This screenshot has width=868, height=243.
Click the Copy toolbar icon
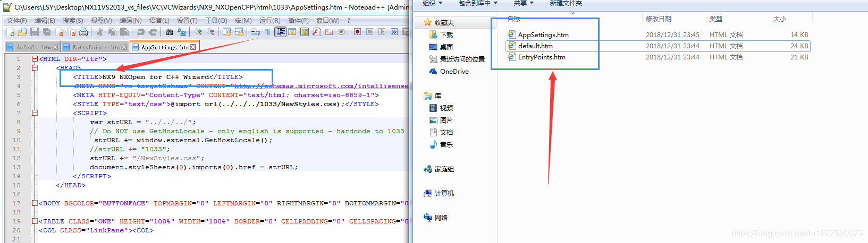112,32
